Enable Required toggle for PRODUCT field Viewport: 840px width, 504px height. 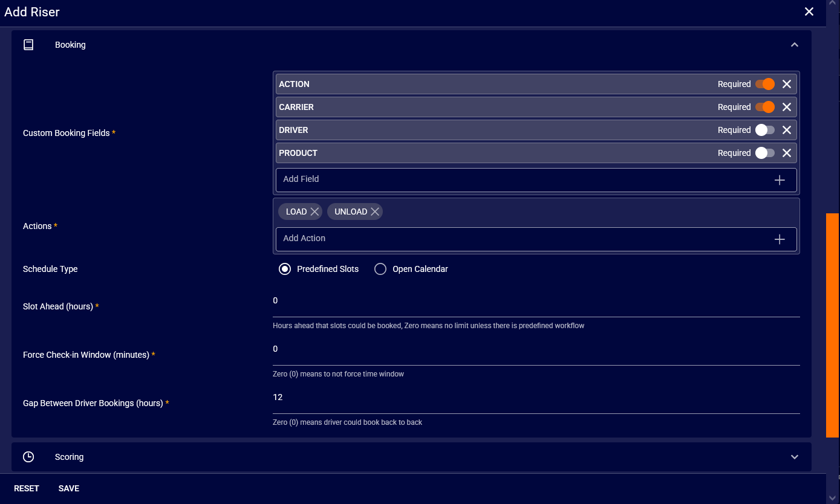[765, 153]
